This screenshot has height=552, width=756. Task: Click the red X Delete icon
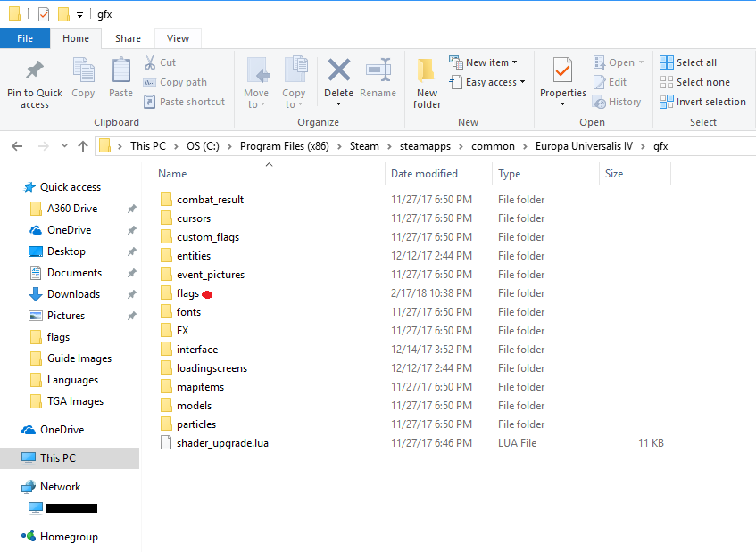click(339, 70)
